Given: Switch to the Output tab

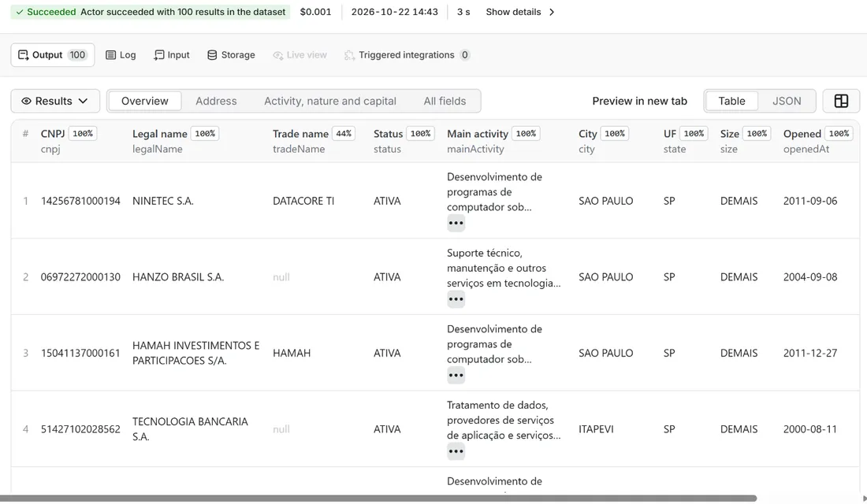Looking at the screenshot, I should tap(53, 54).
